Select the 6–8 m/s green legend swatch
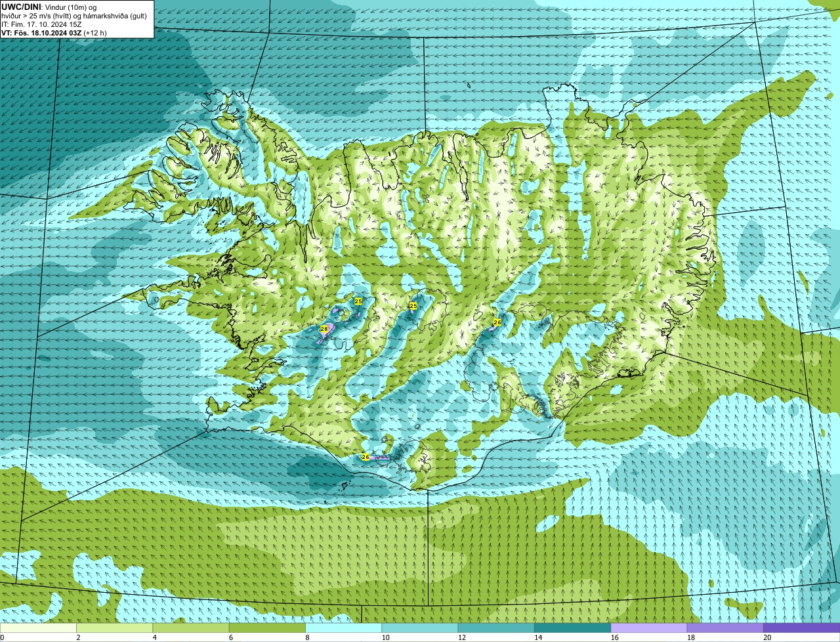 click(x=267, y=628)
